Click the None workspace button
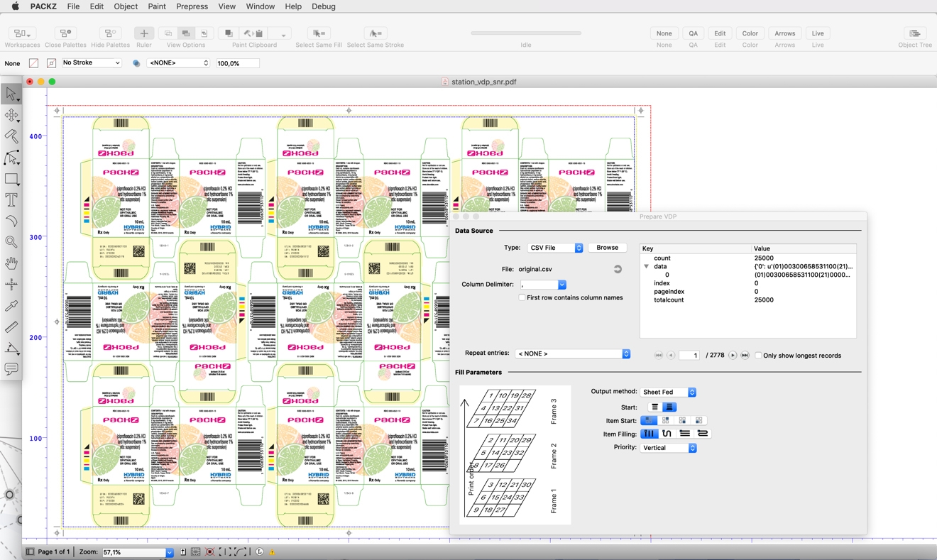 pyautogui.click(x=664, y=33)
